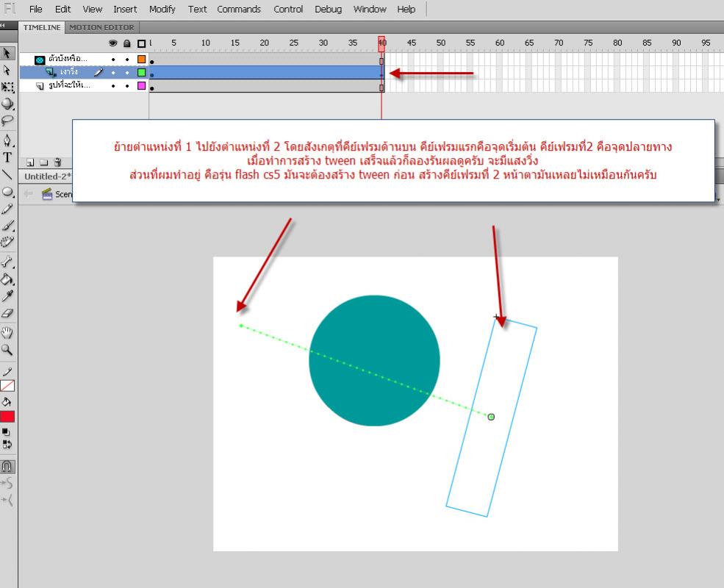This screenshot has width=724, height=588.
Task: Click the Delete layer trash button
Action: click(x=57, y=162)
